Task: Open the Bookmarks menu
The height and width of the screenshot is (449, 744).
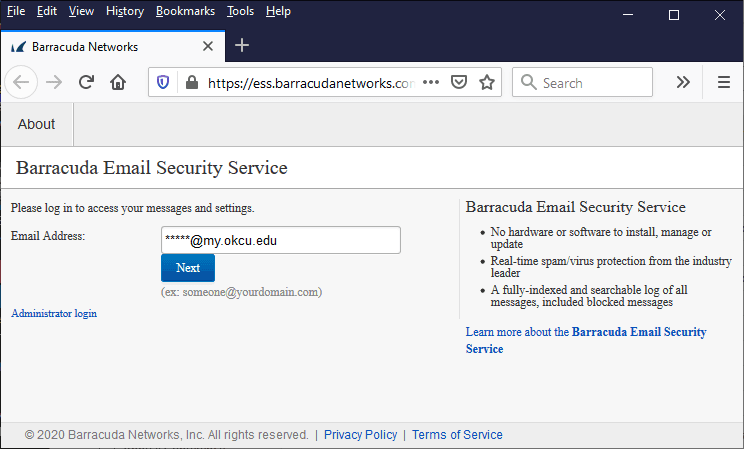Action: [x=185, y=11]
